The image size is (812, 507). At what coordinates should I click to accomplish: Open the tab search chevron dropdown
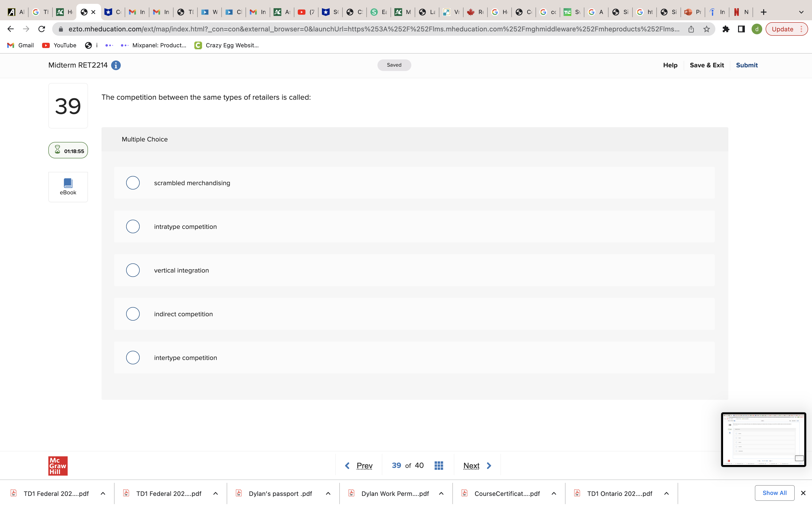point(801,12)
